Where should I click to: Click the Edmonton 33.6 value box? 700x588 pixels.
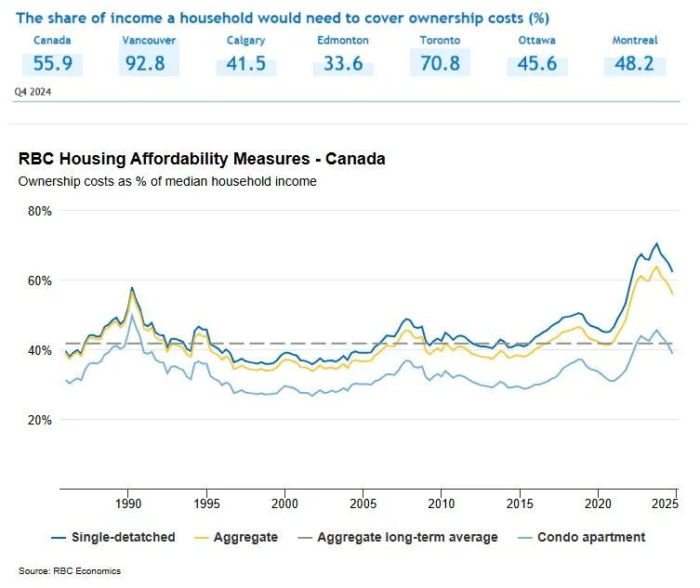[x=342, y=64]
